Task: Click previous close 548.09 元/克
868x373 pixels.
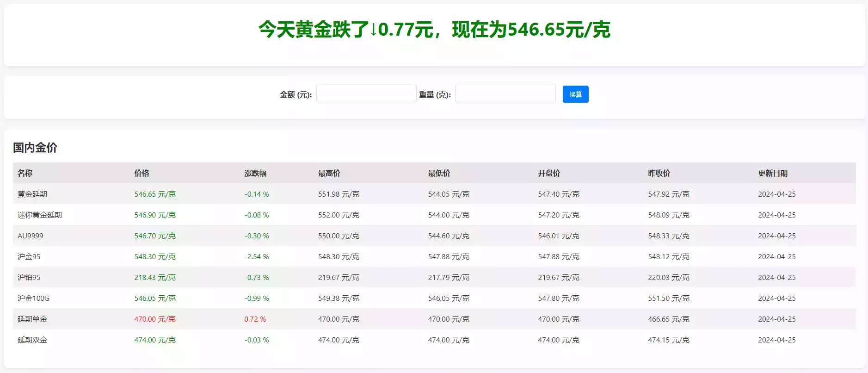Action: (x=669, y=215)
